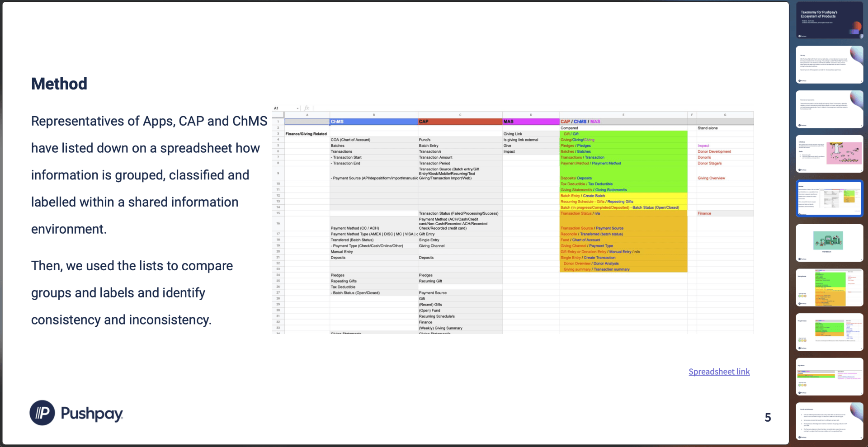Click the 'Repeating Gifts' cell
The width and height of the screenshot is (868, 447).
click(x=374, y=281)
